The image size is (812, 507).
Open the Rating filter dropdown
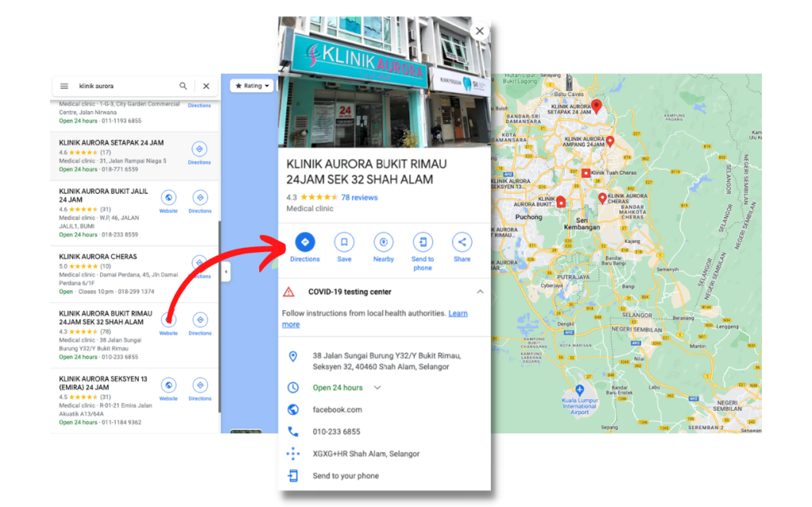point(252,86)
